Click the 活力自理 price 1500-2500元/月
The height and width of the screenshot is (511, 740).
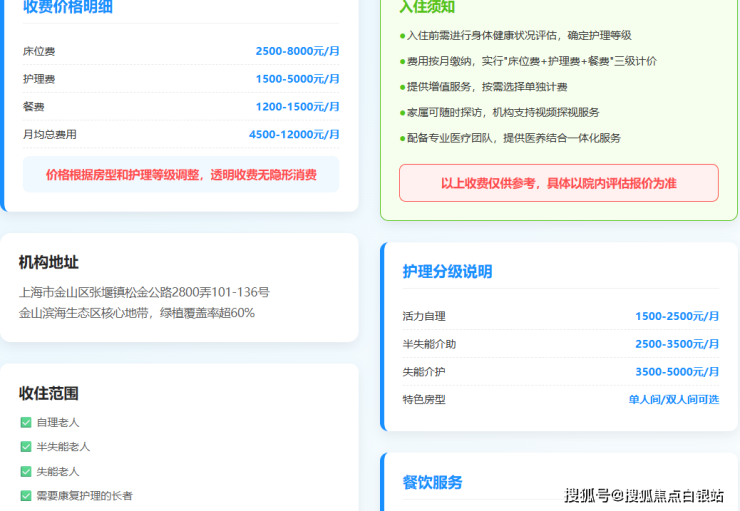(x=677, y=316)
